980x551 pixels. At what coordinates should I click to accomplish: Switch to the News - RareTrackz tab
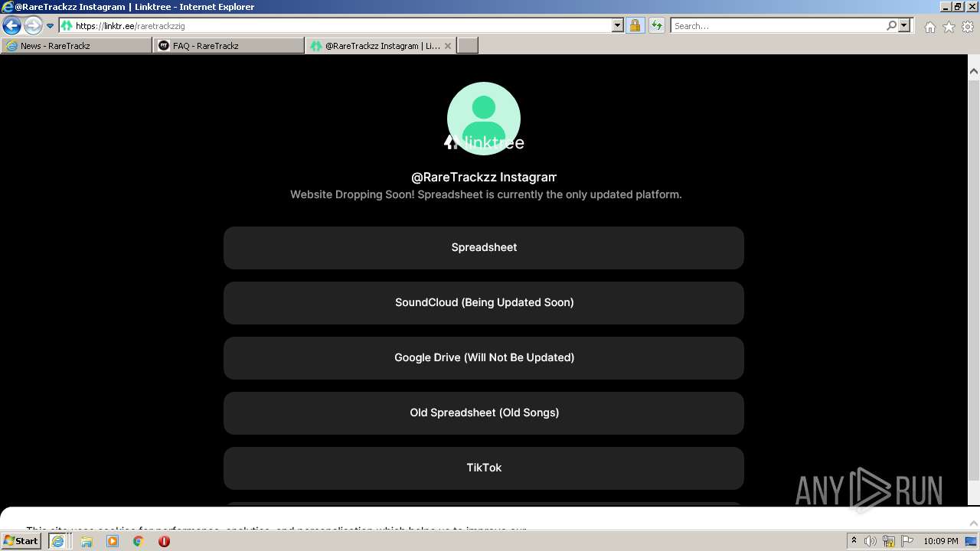[x=77, y=46]
